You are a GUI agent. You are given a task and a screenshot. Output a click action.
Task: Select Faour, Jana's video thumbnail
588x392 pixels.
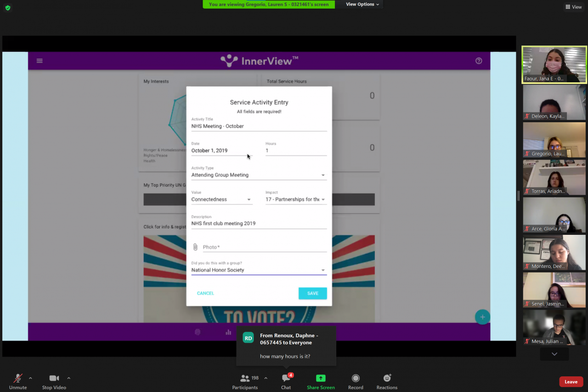click(554, 65)
